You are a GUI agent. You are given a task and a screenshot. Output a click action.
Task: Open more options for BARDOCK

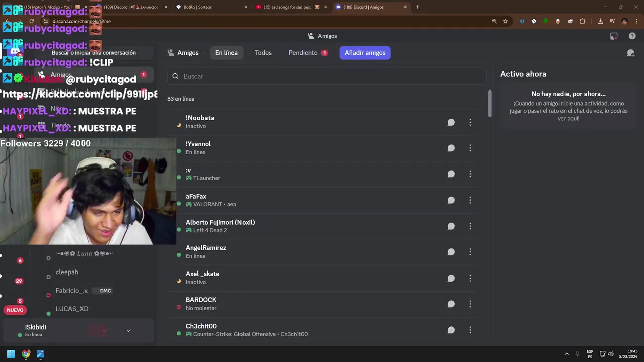(470, 304)
